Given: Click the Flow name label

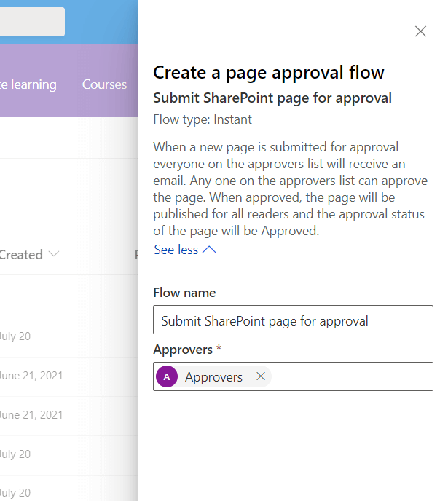Looking at the screenshot, I should 184,293.
